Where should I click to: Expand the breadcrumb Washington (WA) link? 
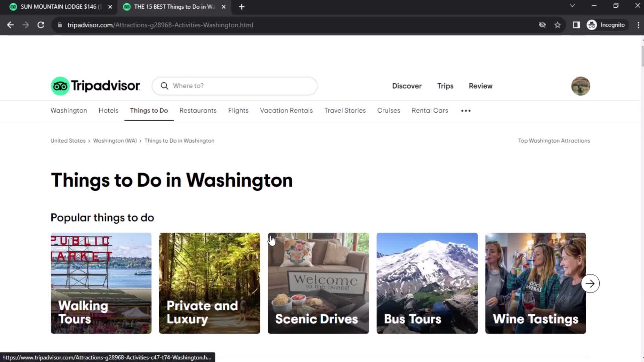[115, 140]
